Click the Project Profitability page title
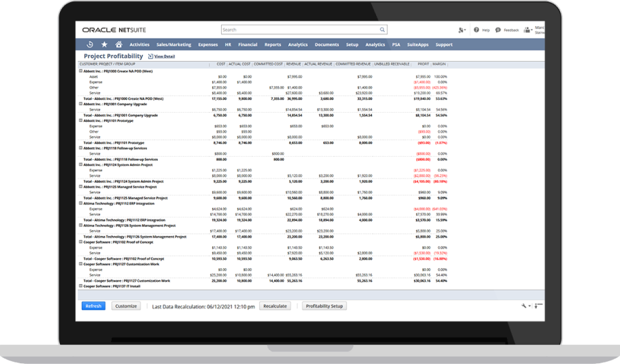 point(114,56)
